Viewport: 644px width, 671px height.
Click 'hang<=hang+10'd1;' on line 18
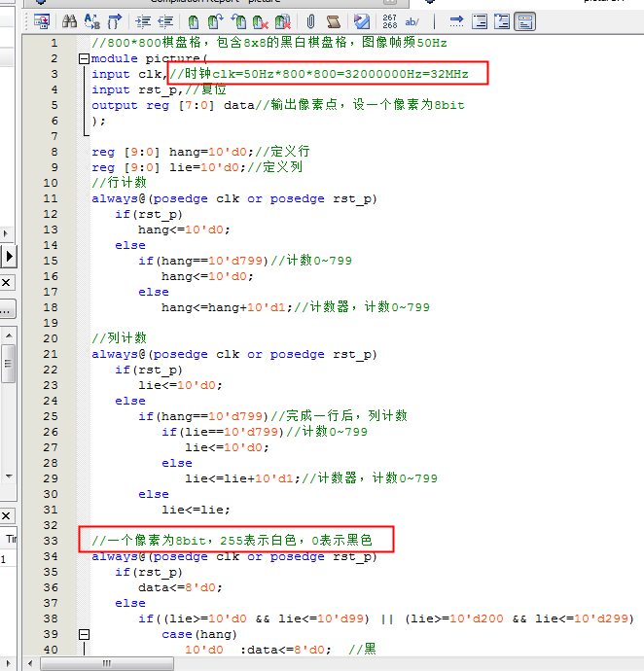pos(228,307)
